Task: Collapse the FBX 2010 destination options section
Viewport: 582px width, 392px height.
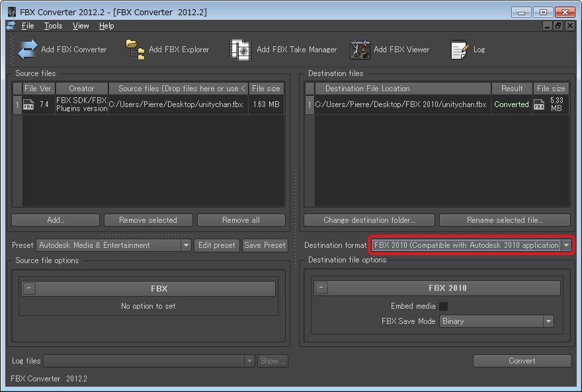Action: click(321, 288)
